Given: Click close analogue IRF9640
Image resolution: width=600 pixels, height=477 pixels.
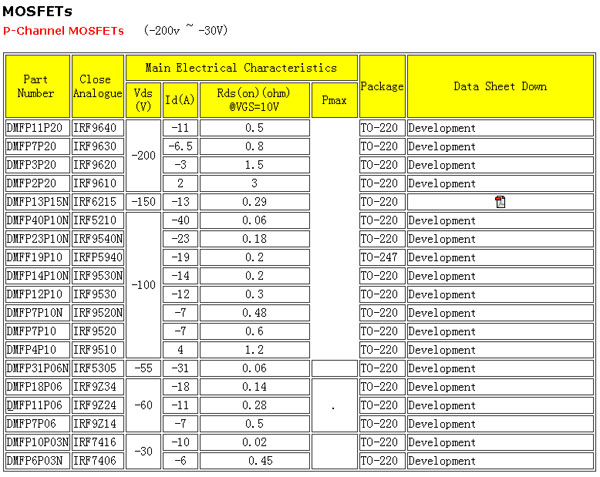Looking at the screenshot, I should tap(95, 128).
